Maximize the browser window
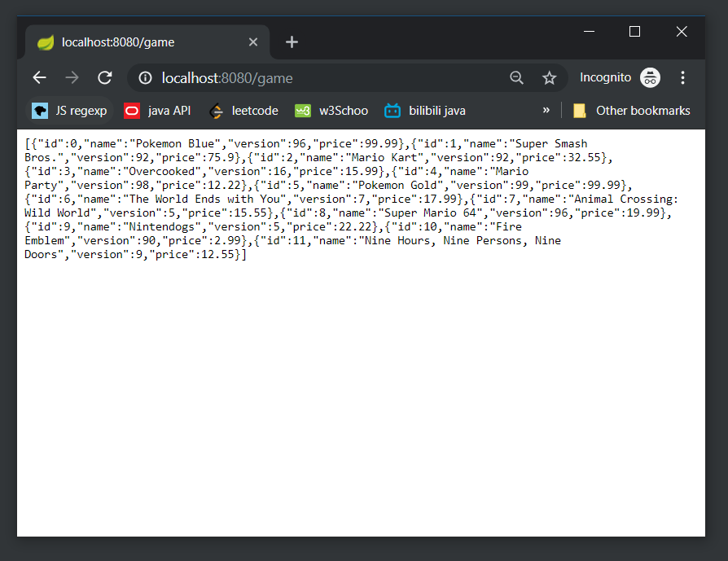Screen dimensions: 728x561 [x=634, y=31]
